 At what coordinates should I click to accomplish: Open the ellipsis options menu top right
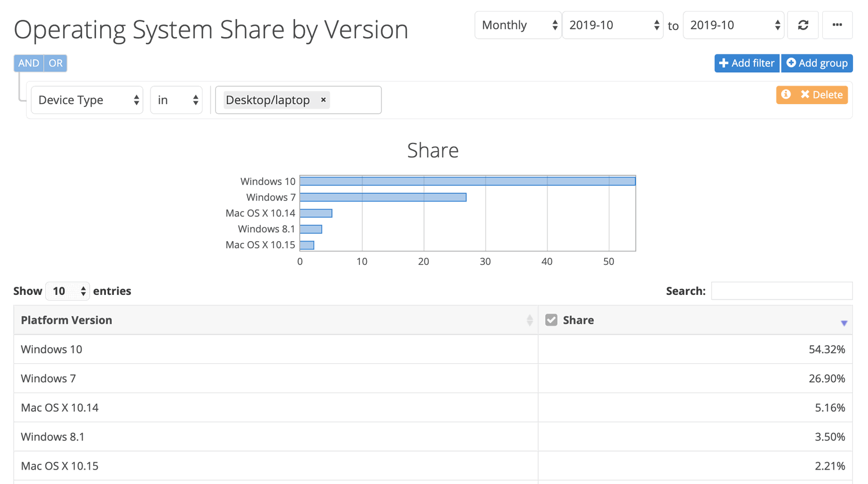coord(837,25)
